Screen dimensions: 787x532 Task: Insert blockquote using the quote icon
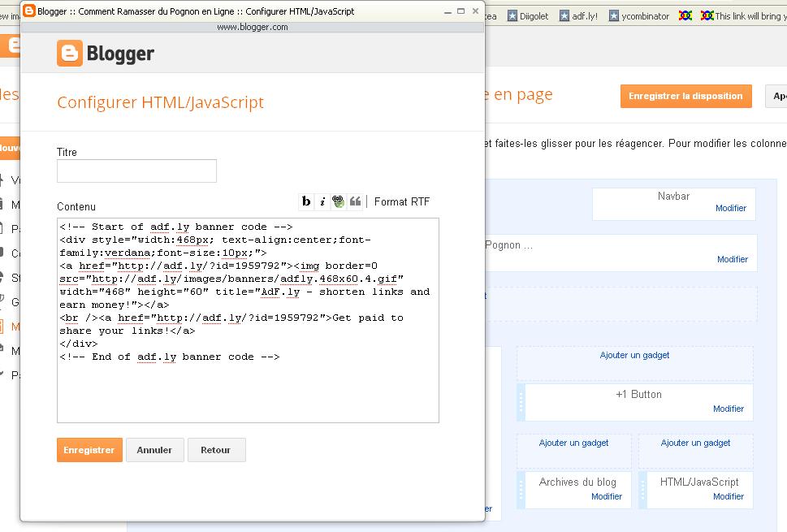click(355, 201)
